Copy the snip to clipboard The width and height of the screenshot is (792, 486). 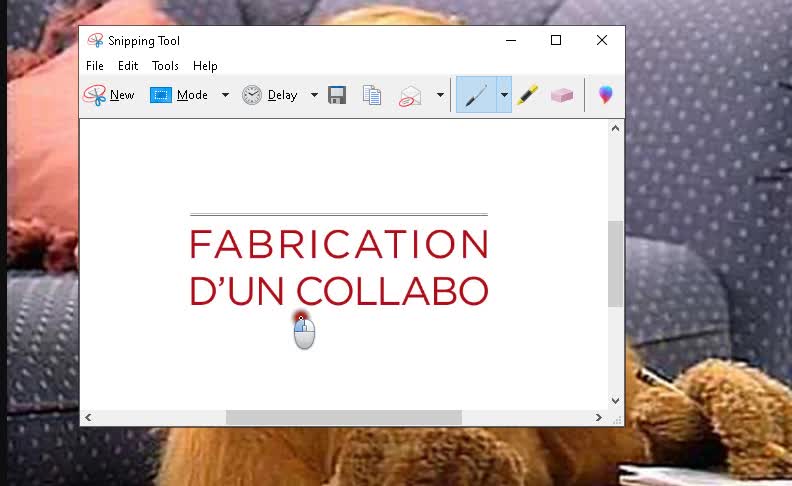372,95
